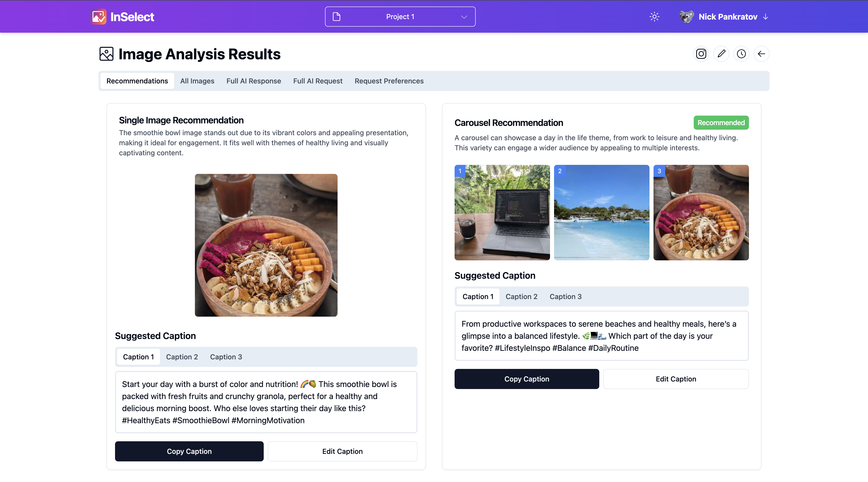This screenshot has height=482, width=868.
Task: Open the Full AI Response tab
Action: click(x=253, y=81)
